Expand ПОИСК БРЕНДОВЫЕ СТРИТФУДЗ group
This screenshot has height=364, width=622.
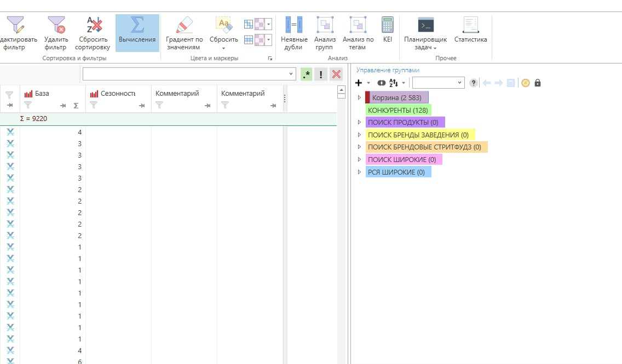(x=359, y=147)
